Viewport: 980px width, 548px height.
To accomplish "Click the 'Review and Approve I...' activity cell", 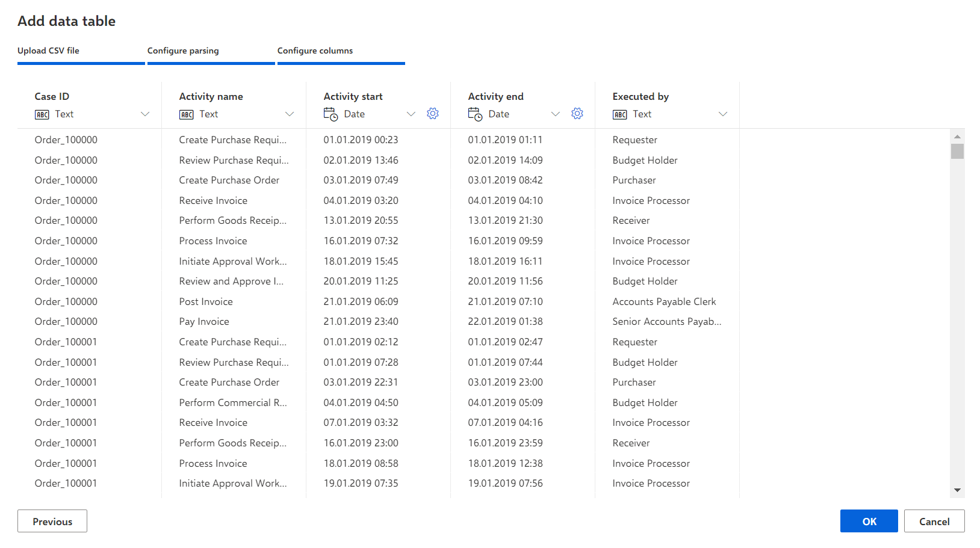I will 231,281.
